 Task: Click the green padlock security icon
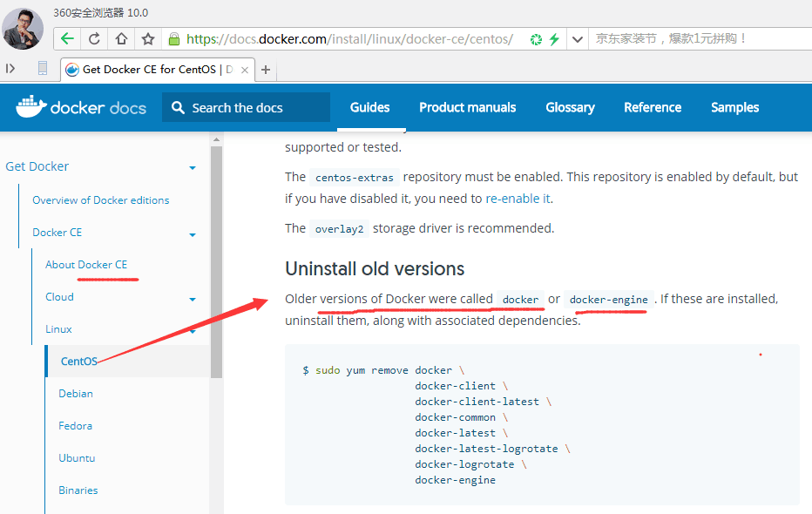click(x=174, y=39)
